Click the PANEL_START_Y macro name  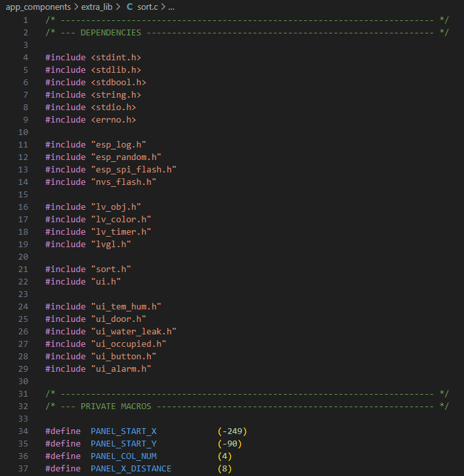tap(123, 444)
